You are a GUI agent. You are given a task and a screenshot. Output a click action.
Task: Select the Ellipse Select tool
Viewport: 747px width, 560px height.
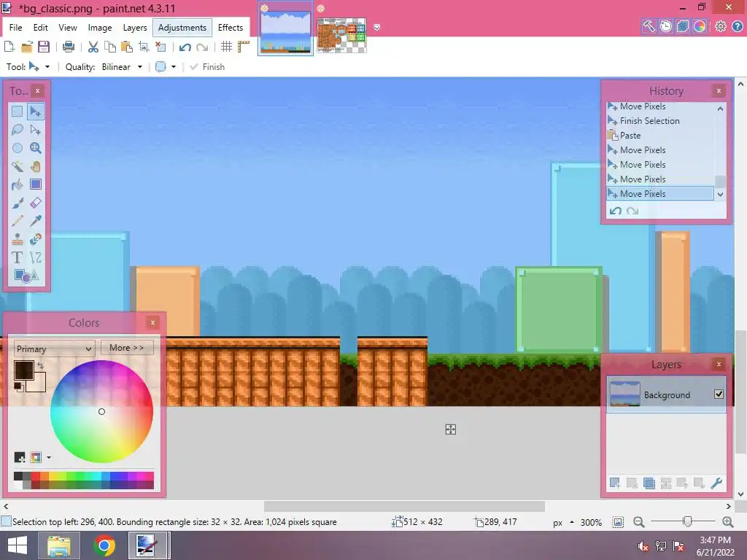click(18, 147)
